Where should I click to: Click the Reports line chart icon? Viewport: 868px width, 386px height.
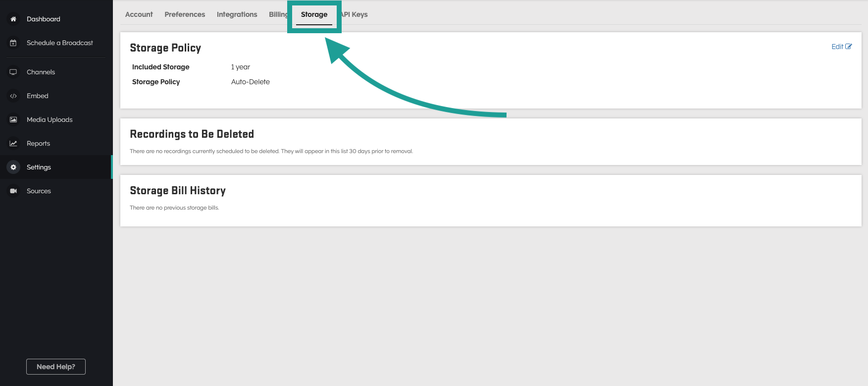pos(13,144)
